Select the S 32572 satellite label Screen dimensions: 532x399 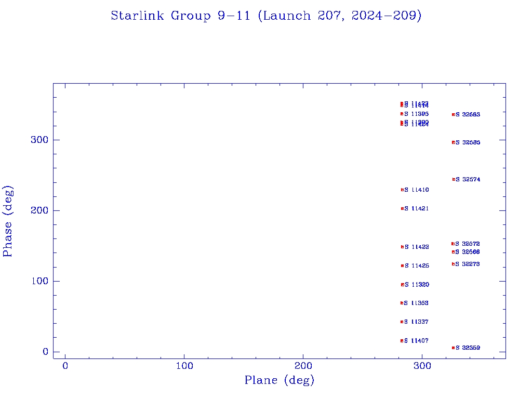click(x=468, y=244)
